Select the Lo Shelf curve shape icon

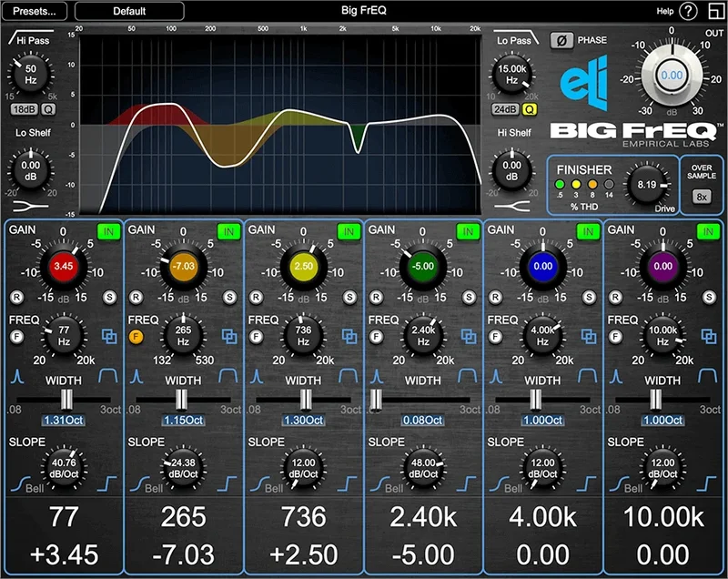click(x=31, y=205)
